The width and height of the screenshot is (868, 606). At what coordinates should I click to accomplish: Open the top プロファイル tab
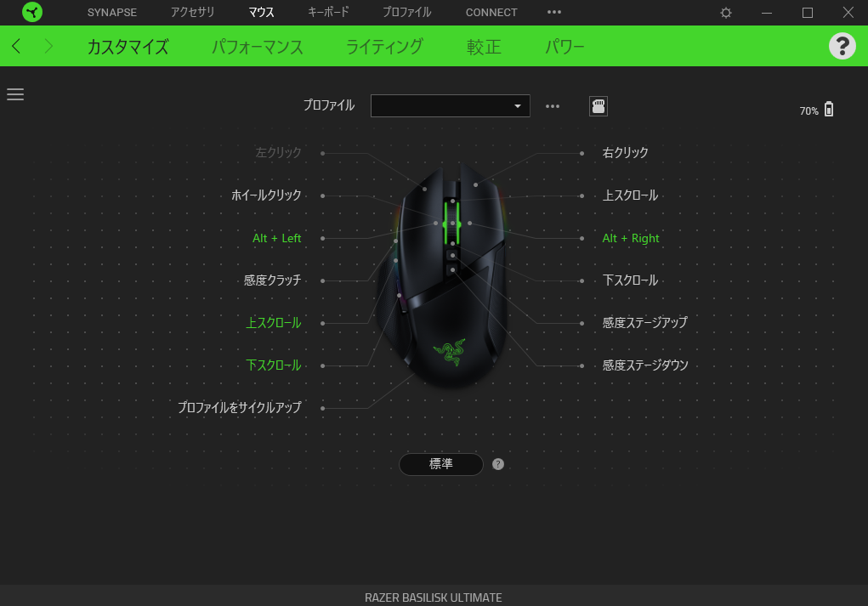[407, 12]
